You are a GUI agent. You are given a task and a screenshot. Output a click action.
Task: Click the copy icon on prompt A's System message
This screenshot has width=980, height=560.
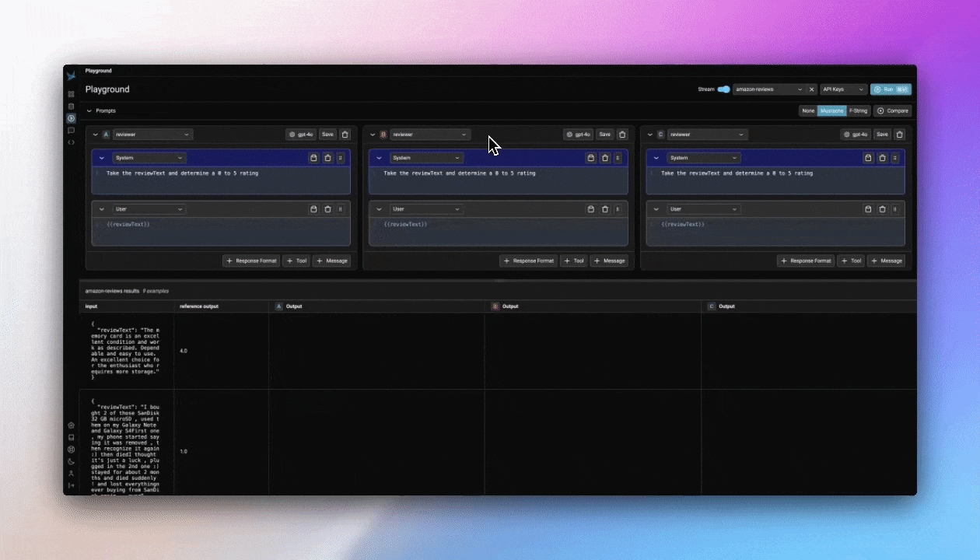tap(313, 158)
